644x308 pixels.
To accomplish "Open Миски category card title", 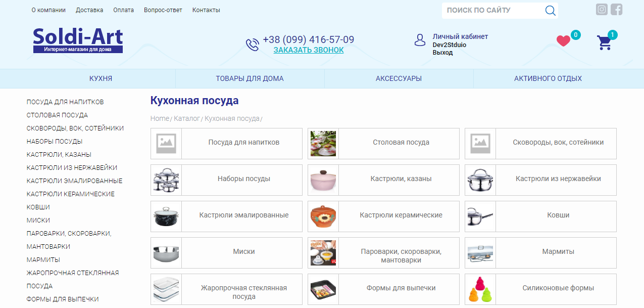I will coord(244,252).
